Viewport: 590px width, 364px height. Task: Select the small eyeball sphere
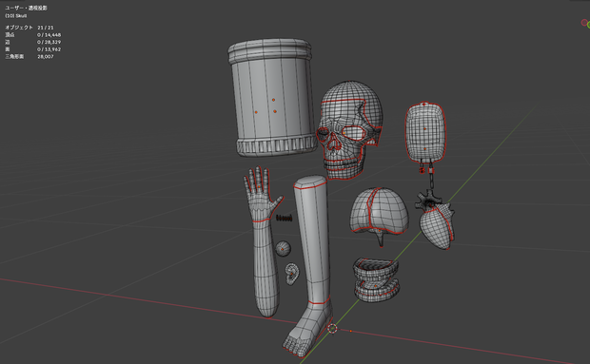click(283, 248)
